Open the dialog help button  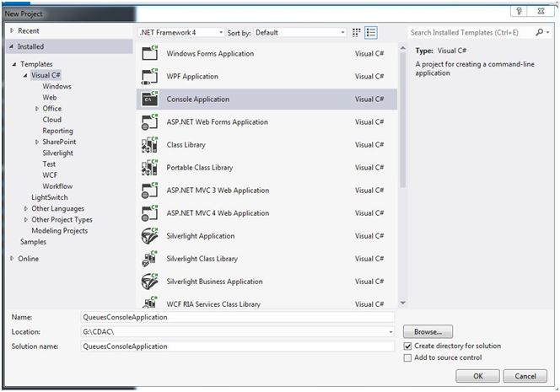pyautogui.click(x=519, y=11)
